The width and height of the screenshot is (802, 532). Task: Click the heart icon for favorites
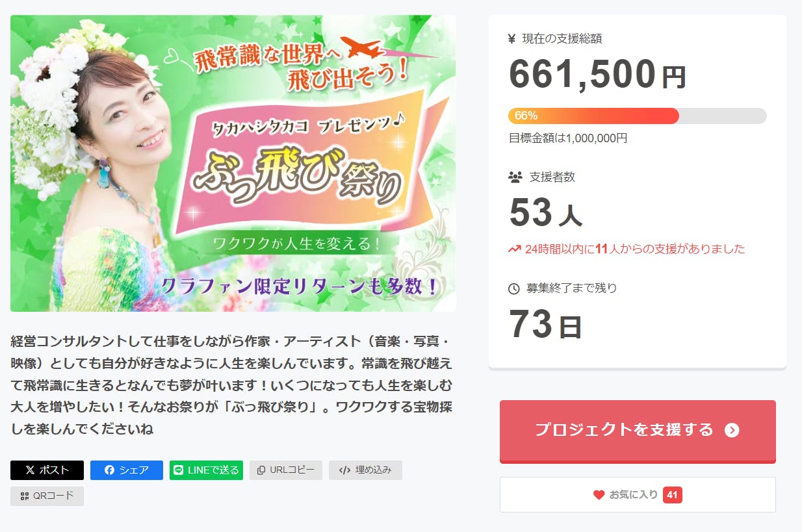coord(599,495)
